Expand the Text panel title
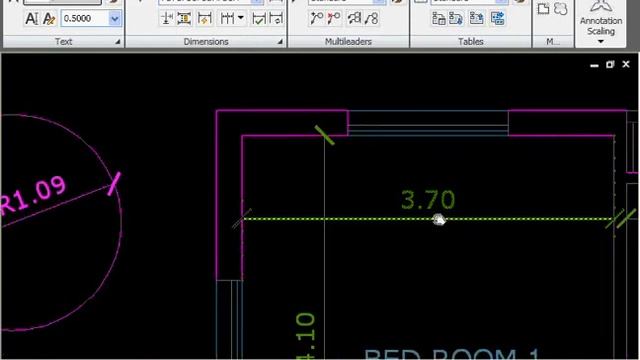Screen dimensions: 640x360 [x=63, y=42]
